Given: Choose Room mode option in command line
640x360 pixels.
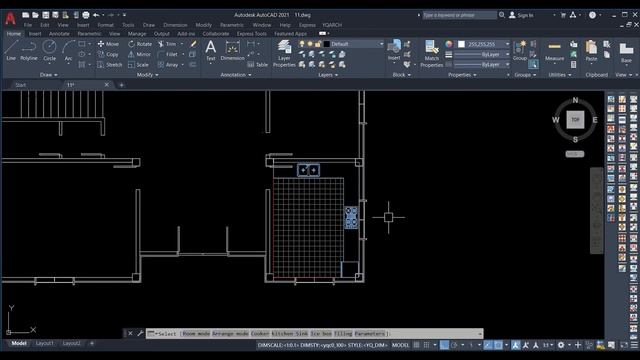Looking at the screenshot, I should point(196,334).
